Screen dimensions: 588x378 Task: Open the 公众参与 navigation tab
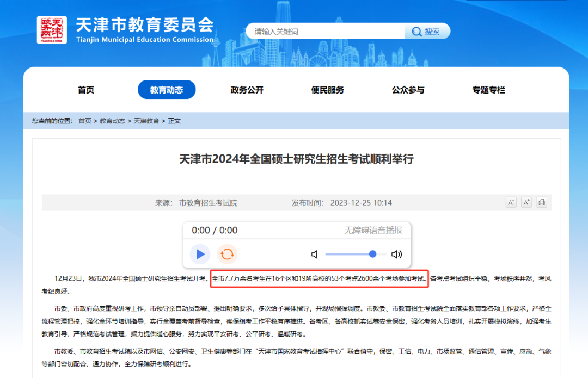[408, 90]
